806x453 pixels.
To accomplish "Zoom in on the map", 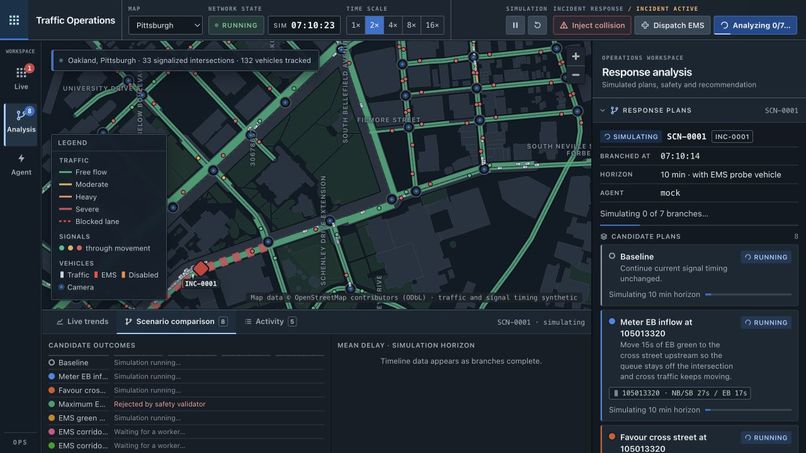I will (x=576, y=56).
